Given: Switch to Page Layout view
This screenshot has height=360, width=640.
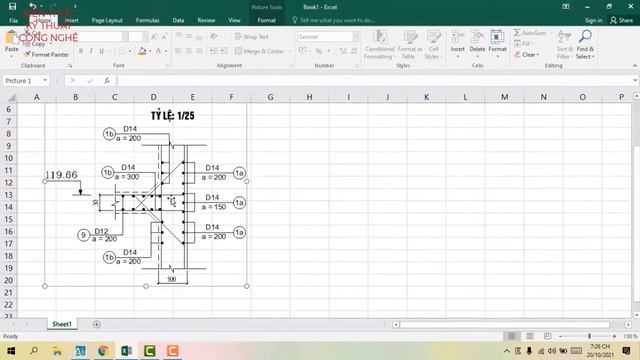Looking at the screenshot, I should coord(529,336).
